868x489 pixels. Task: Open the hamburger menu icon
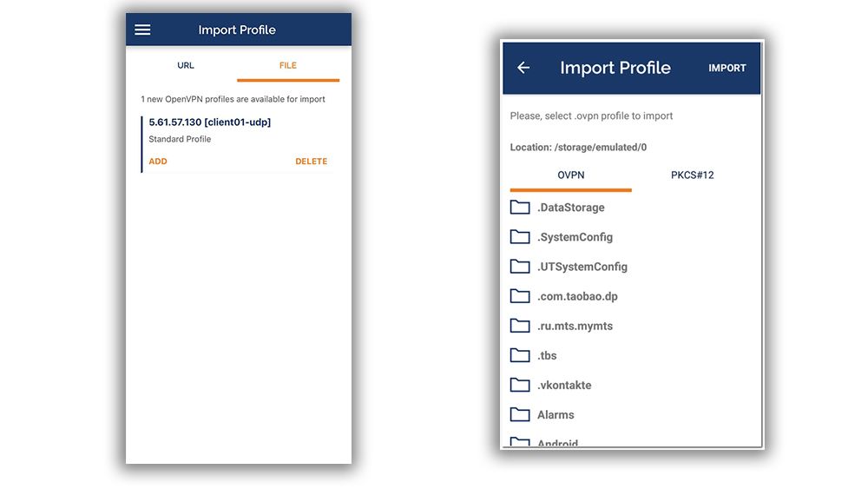tap(143, 30)
